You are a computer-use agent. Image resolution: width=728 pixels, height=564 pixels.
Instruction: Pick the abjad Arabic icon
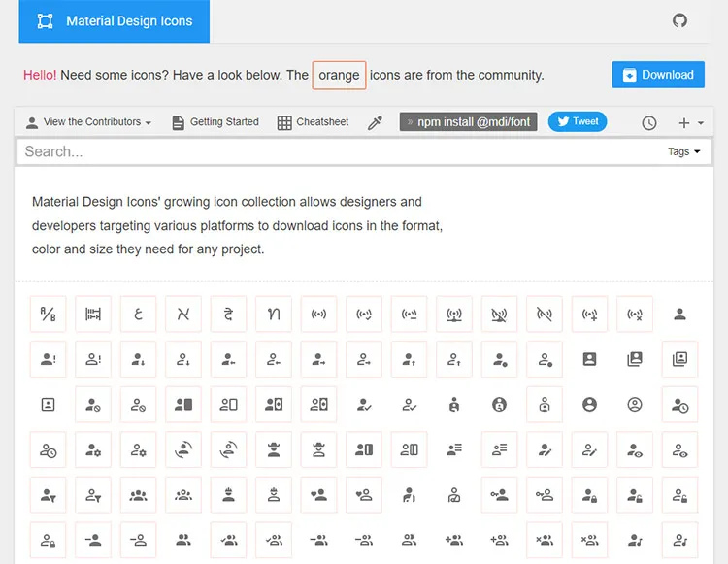point(138,314)
